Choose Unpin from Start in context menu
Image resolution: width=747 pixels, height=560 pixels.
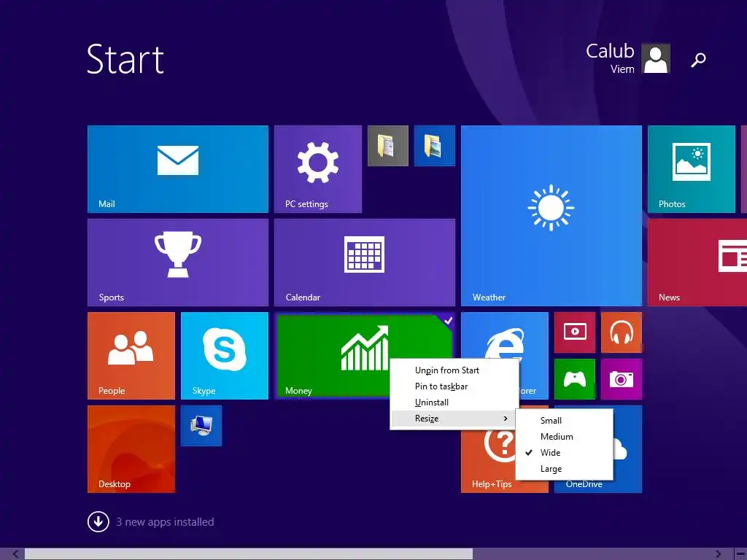click(x=454, y=370)
